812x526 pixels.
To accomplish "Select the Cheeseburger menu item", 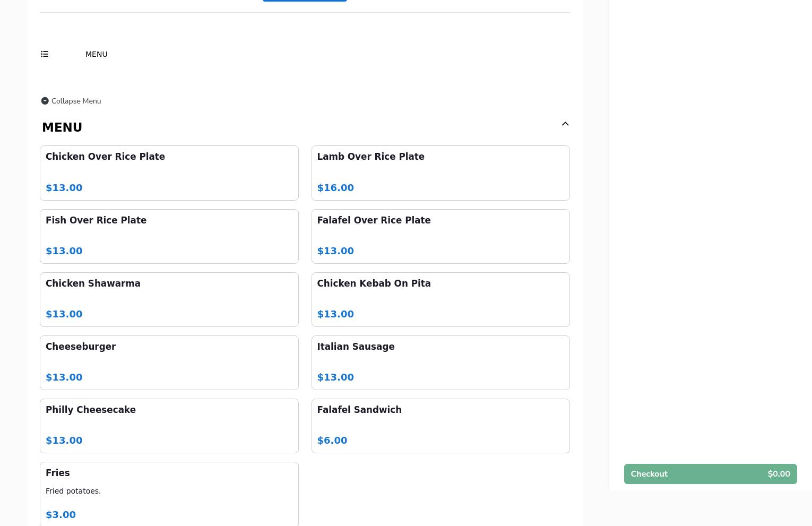I will click(169, 363).
